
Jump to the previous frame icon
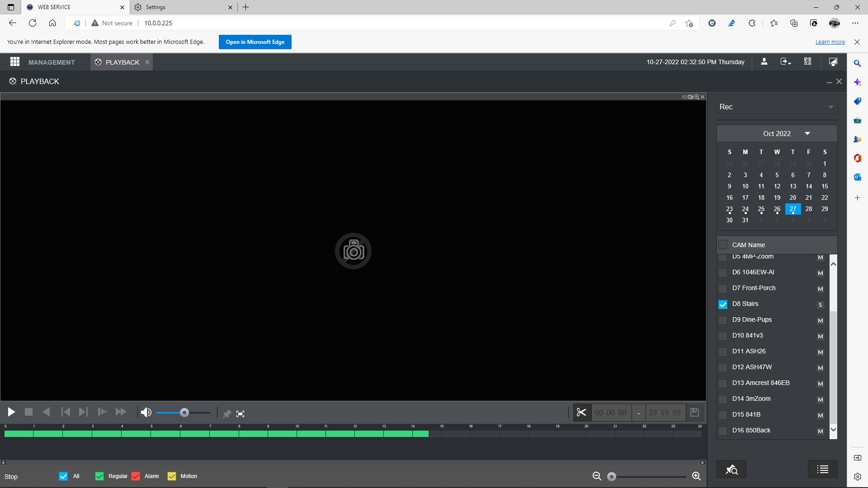pos(66,412)
